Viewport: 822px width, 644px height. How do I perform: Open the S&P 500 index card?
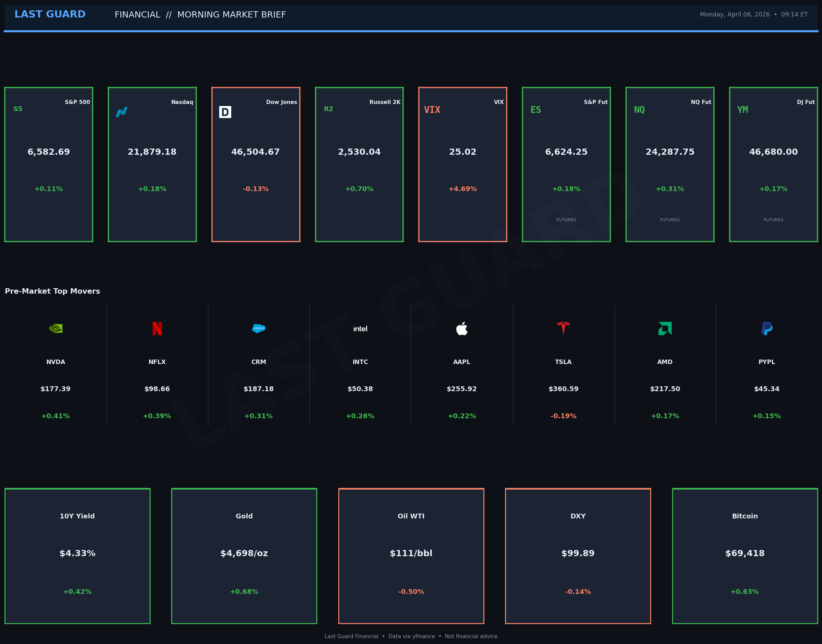49,164
